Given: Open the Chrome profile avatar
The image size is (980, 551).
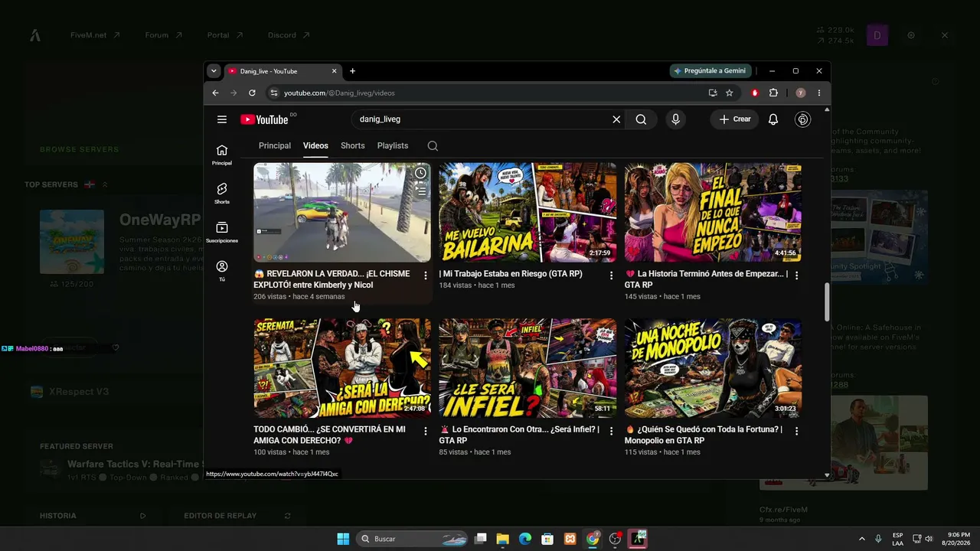Looking at the screenshot, I should 801,93.
